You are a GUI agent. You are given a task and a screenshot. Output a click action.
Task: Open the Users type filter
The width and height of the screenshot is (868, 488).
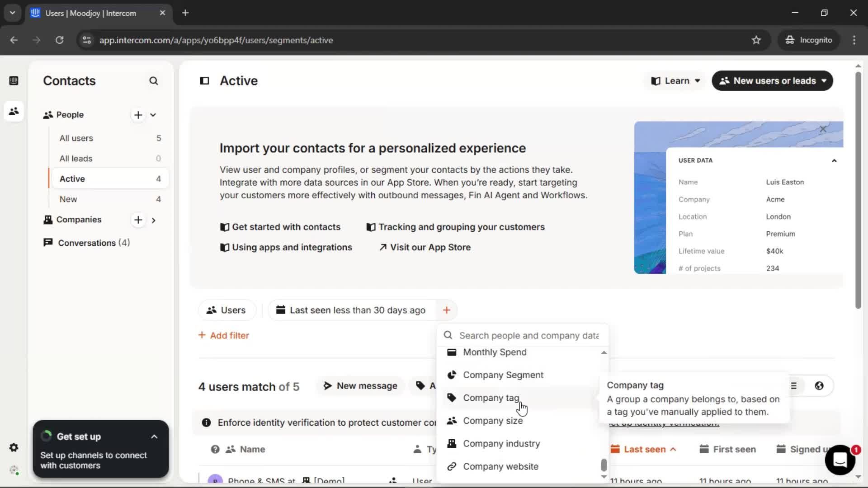click(226, 310)
